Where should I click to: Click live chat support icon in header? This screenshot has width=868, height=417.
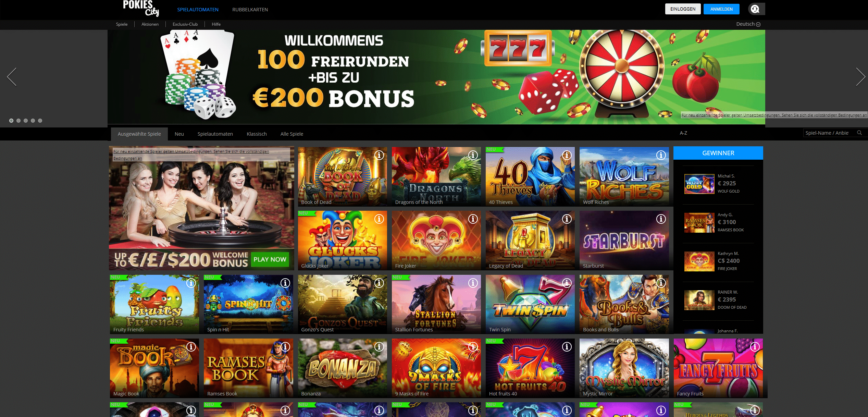click(x=755, y=9)
